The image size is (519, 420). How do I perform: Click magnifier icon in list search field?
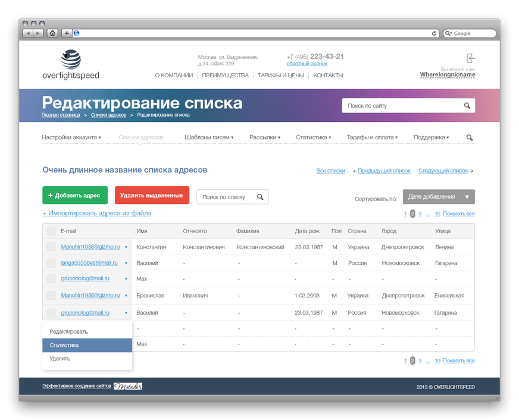[260, 197]
